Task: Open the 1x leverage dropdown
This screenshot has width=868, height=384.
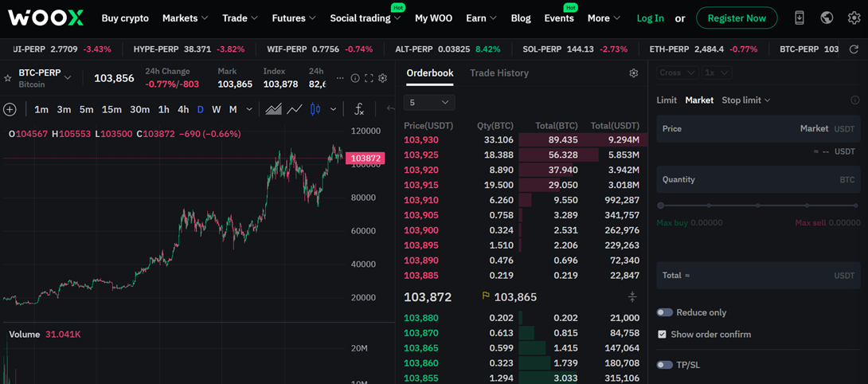Action: pyautogui.click(x=717, y=72)
